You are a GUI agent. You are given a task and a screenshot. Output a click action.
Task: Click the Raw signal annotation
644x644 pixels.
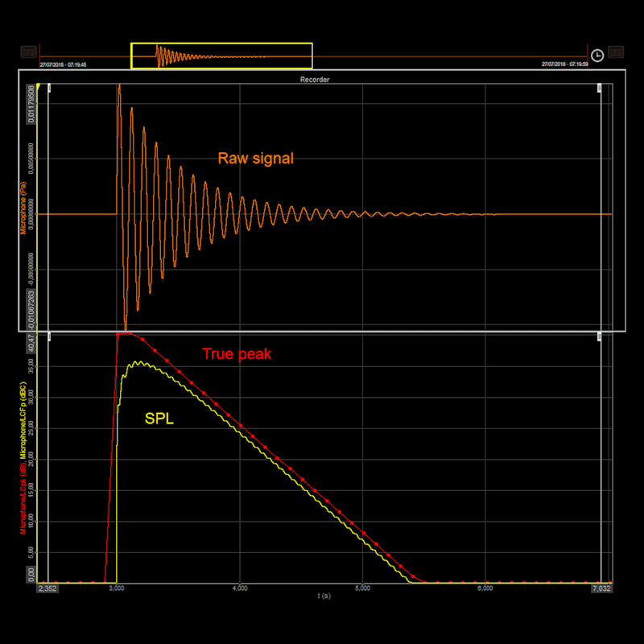click(255, 158)
